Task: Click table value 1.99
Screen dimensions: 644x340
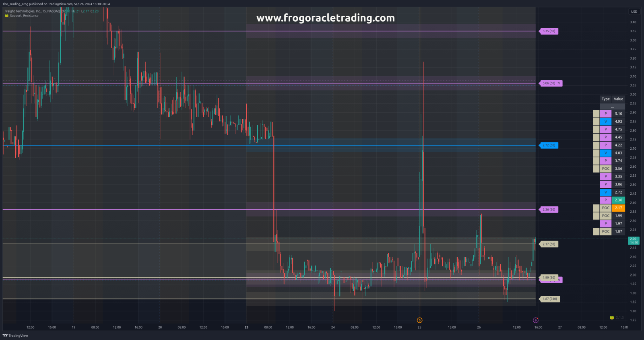Action: 619,216
